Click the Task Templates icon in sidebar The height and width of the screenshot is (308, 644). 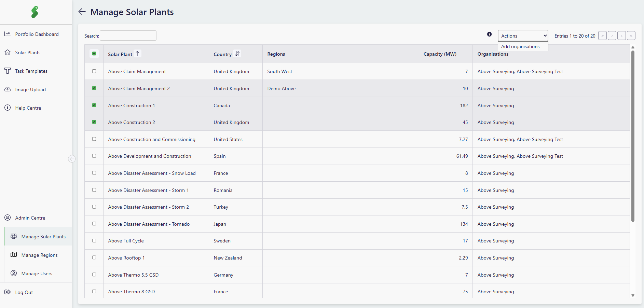pos(8,71)
